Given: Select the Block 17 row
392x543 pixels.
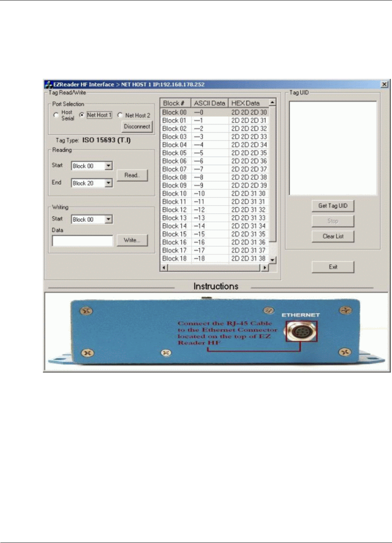Looking at the screenshot, I should point(215,250).
